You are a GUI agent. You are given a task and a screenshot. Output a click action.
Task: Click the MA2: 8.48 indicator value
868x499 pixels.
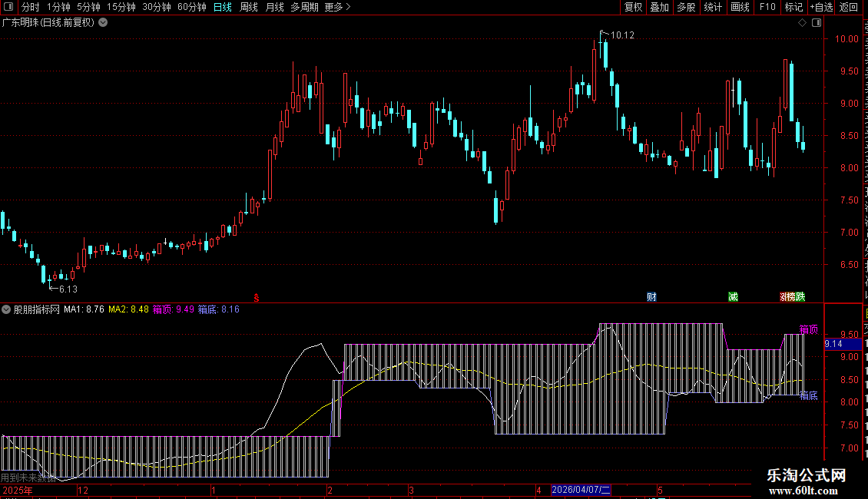click(x=128, y=309)
